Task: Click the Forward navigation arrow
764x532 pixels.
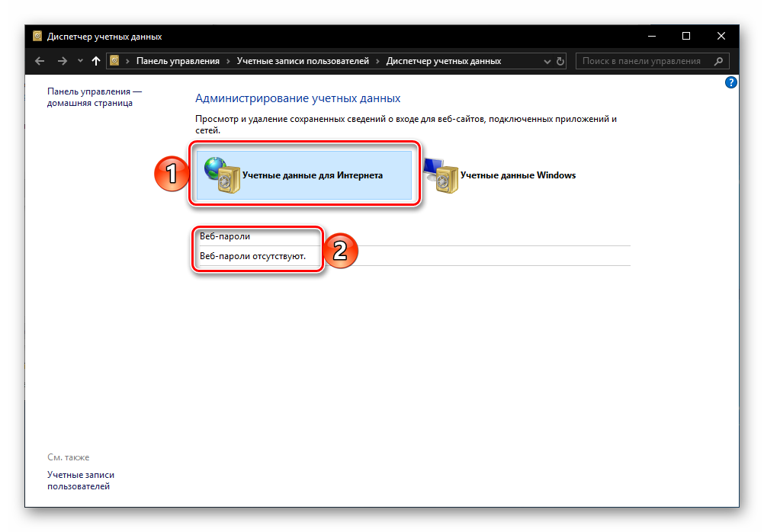Action: (x=62, y=61)
